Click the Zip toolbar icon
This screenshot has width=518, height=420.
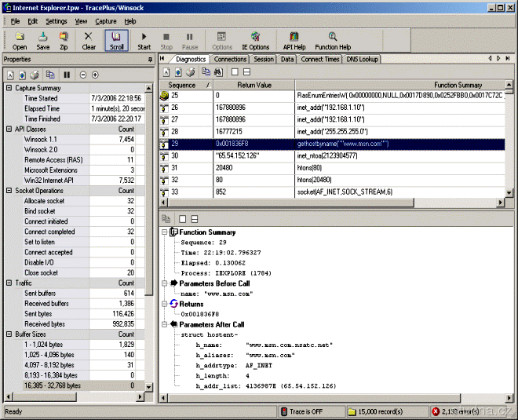pyautogui.click(x=64, y=40)
